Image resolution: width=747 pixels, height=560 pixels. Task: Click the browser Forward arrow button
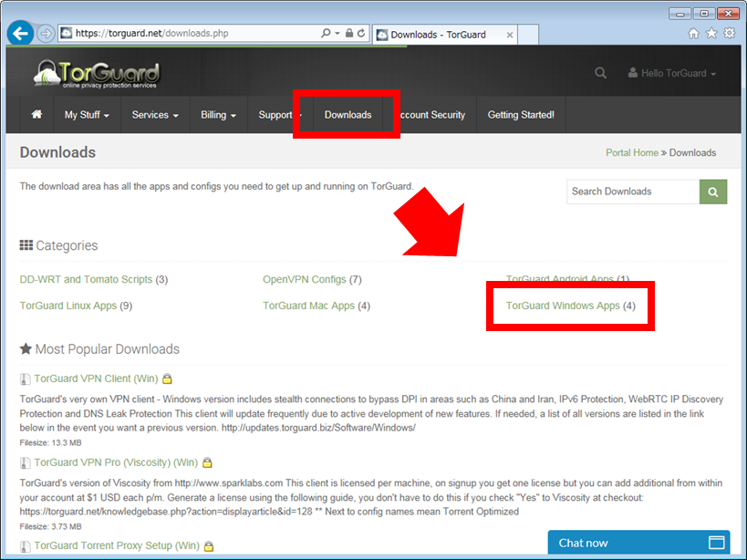[x=46, y=34]
